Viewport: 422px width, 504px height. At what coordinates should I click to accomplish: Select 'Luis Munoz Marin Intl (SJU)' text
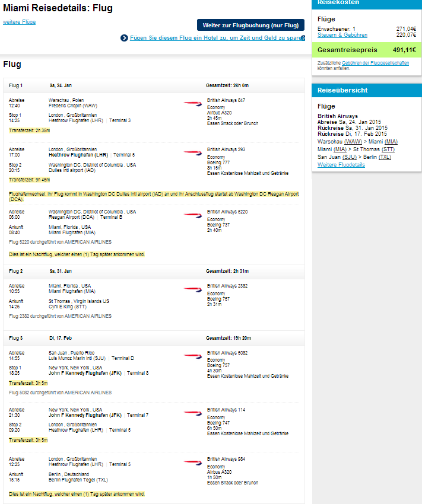click(x=77, y=358)
